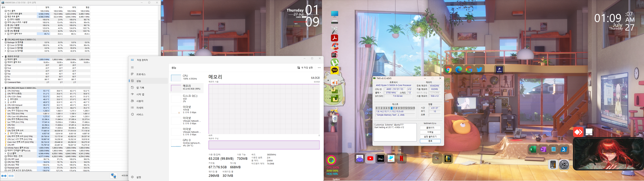Launch Google Chrome from the dock
Screen dimensions: 644x181
pyautogui.click(x=448, y=70)
